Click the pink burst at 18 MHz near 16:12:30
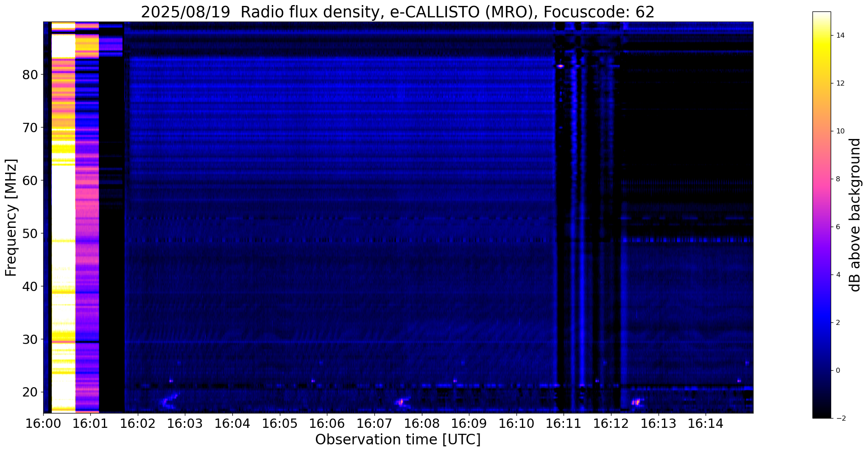 (636, 402)
